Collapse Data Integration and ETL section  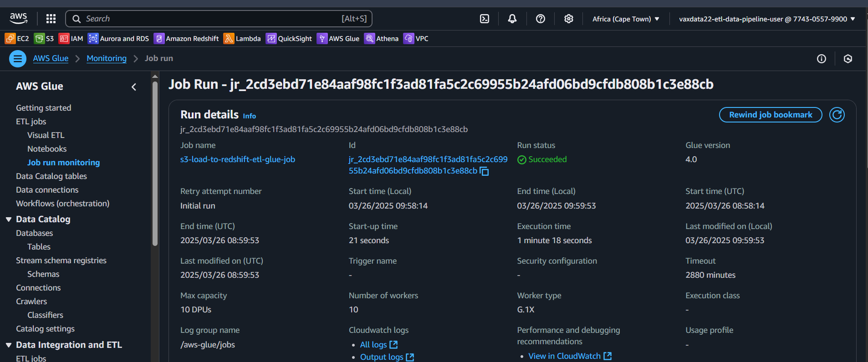click(x=9, y=345)
